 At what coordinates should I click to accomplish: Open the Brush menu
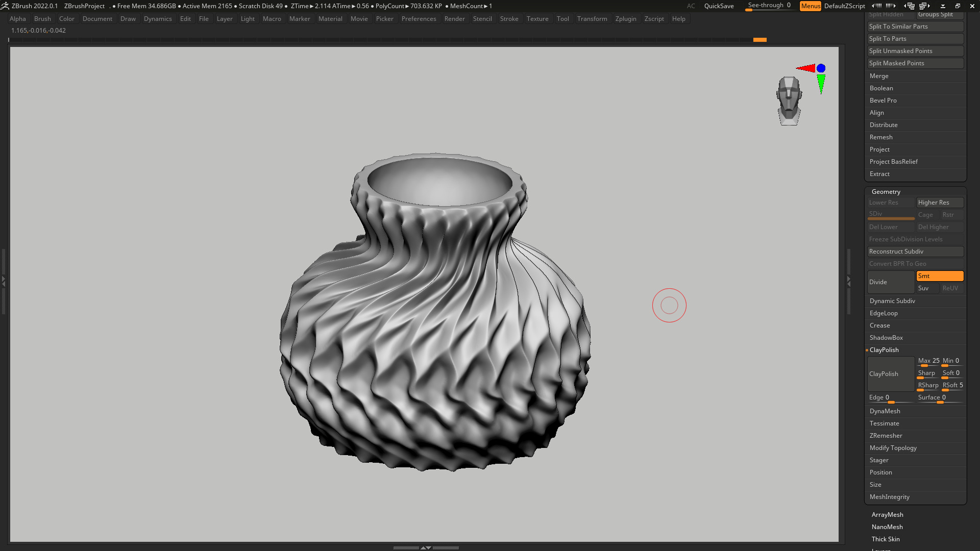click(42, 19)
